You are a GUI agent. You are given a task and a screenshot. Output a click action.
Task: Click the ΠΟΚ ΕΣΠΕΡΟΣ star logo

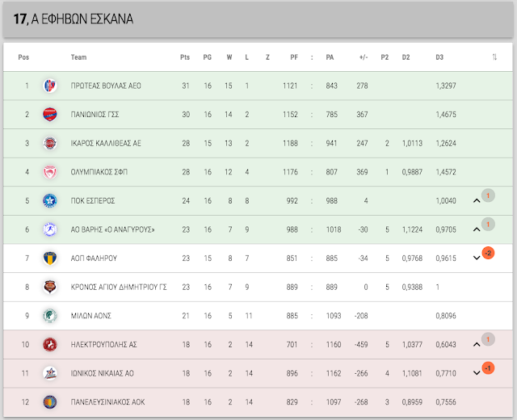click(x=50, y=200)
